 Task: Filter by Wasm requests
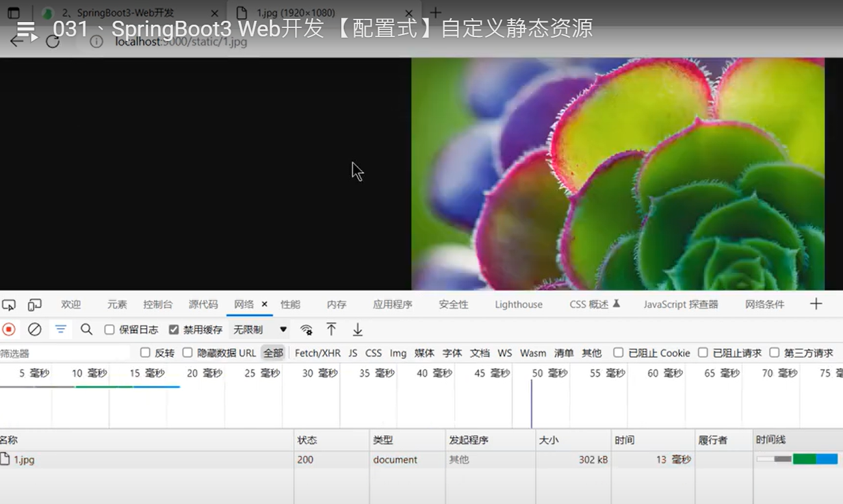tap(533, 353)
